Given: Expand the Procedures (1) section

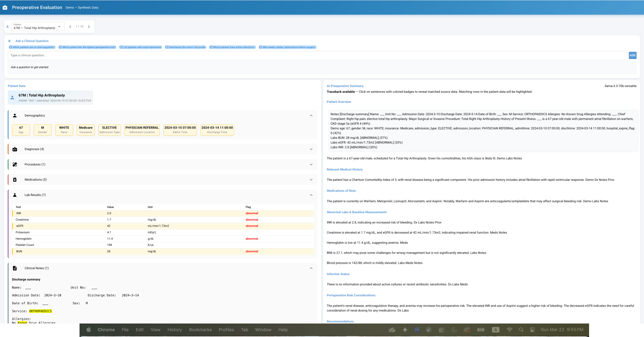Looking at the screenshot, I should 162,165.
